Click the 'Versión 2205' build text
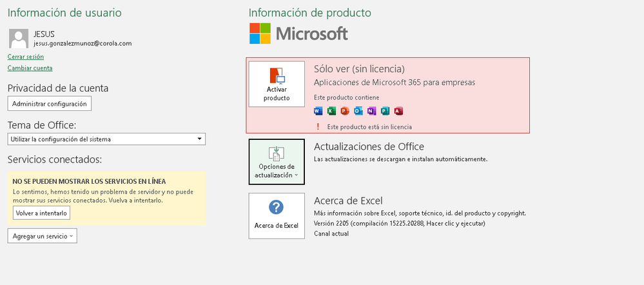The image size is (644, 285). coord(400,223)
